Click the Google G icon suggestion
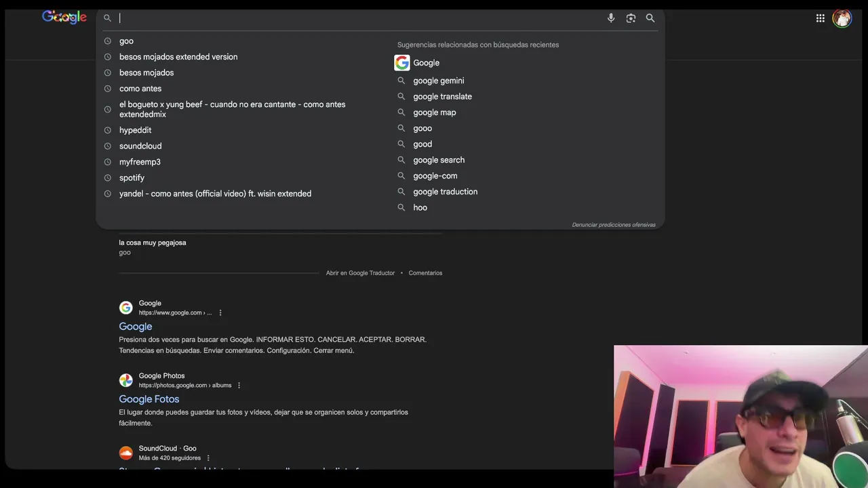 402,63
